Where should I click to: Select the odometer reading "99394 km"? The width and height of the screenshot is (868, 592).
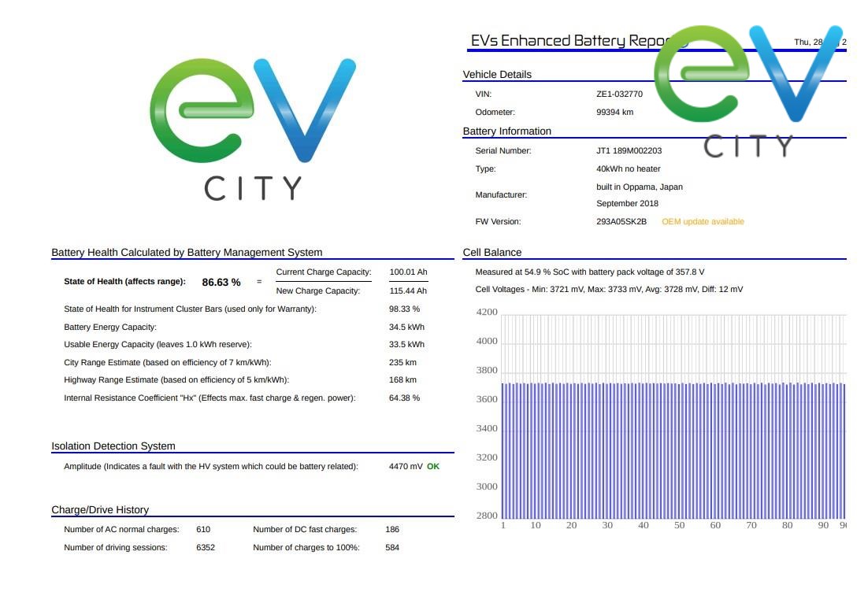click(x=615, y=112)
